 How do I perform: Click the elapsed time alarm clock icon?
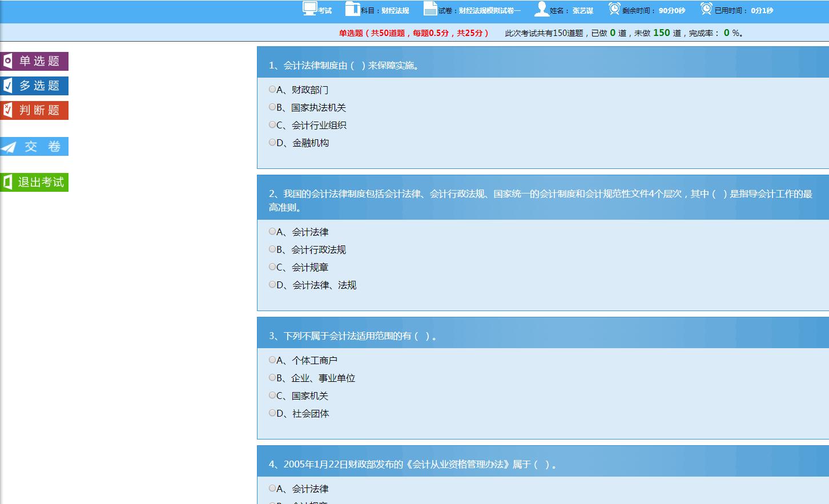[x=706, y=9]
